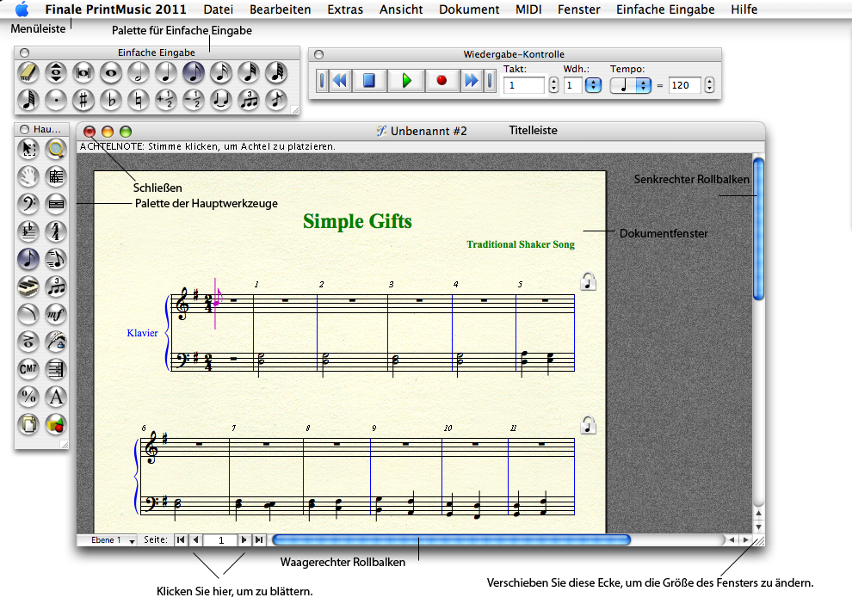852x616 pixels.
Task: Toggle the lock icon on second system
Action: point(588,425)
